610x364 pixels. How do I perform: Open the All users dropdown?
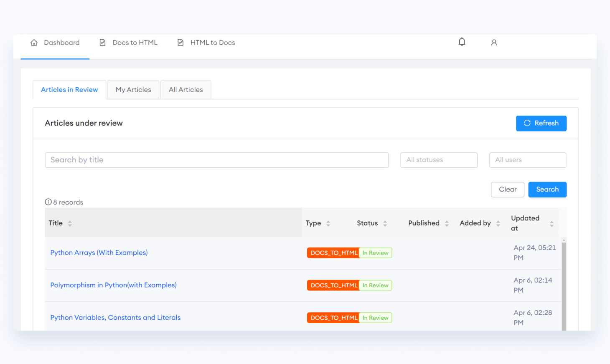tap(528, 160)
